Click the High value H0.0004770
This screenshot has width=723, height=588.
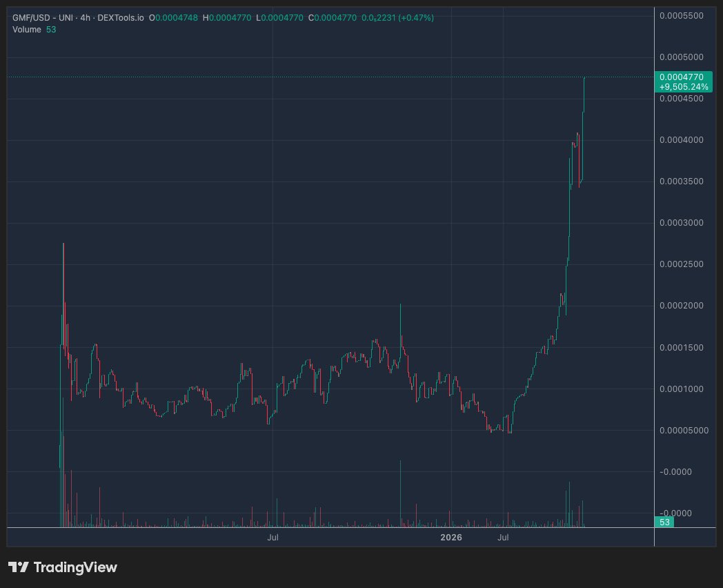[x=227, y=18]
